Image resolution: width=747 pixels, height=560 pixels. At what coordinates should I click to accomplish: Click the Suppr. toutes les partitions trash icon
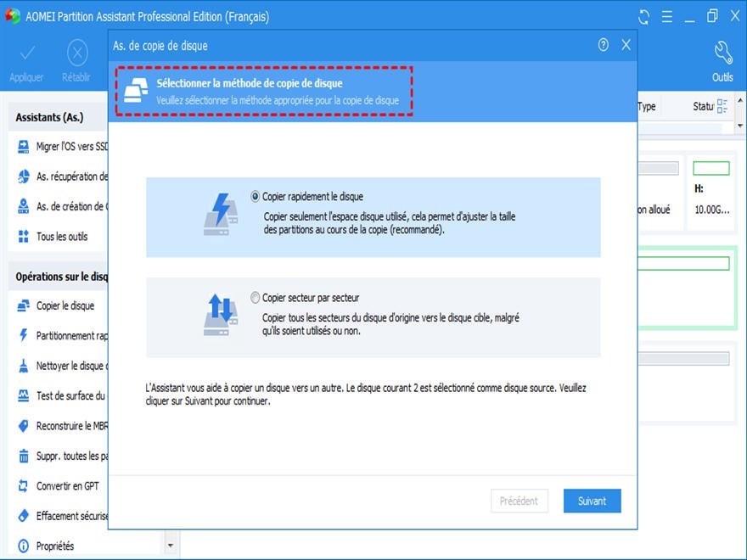tap(23, 456)
